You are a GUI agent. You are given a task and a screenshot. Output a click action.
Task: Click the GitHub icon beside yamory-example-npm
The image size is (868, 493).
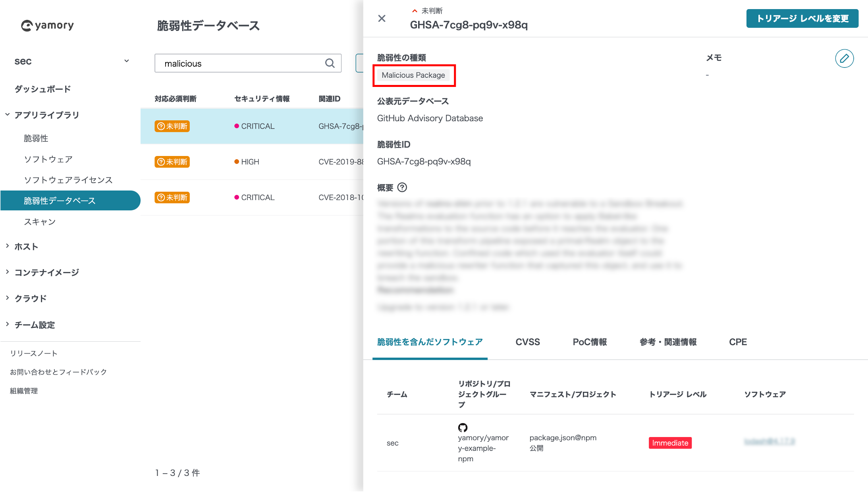coord(463,428)
